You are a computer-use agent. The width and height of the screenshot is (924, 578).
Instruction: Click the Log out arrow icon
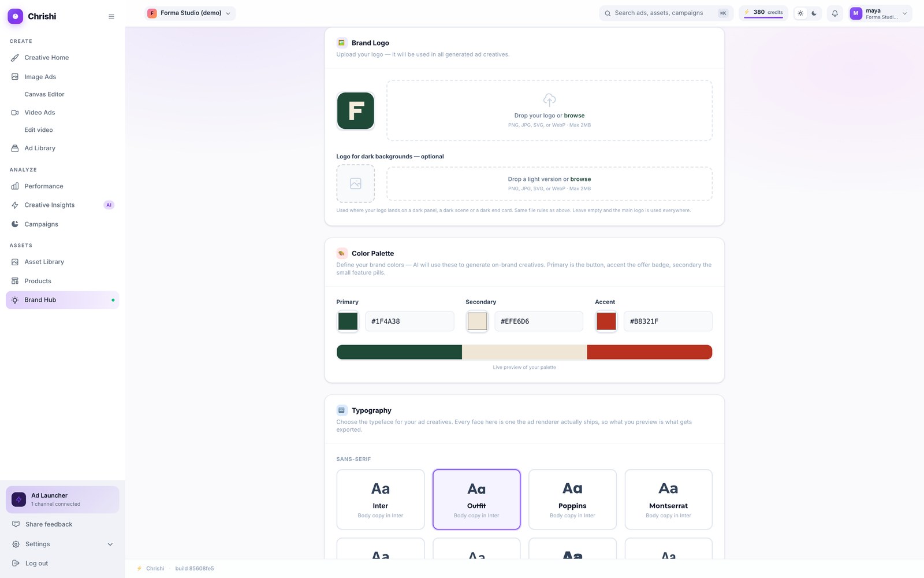tap(16, 564)
